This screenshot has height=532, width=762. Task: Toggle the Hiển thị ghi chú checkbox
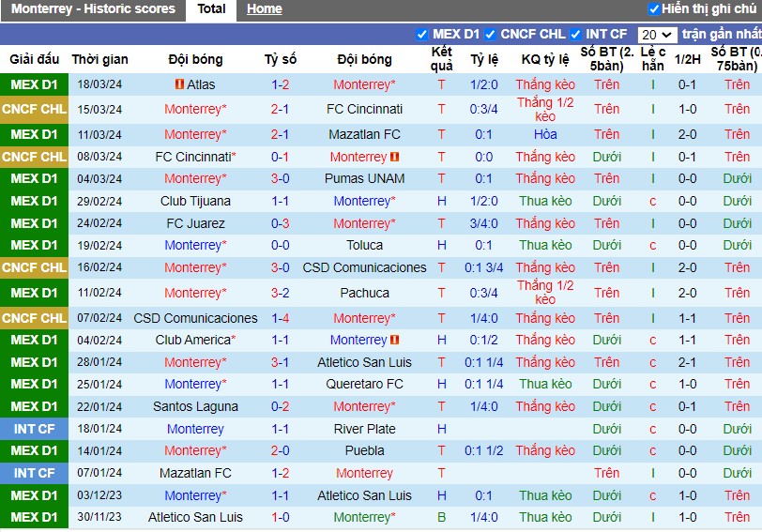[x=654, y=9]
